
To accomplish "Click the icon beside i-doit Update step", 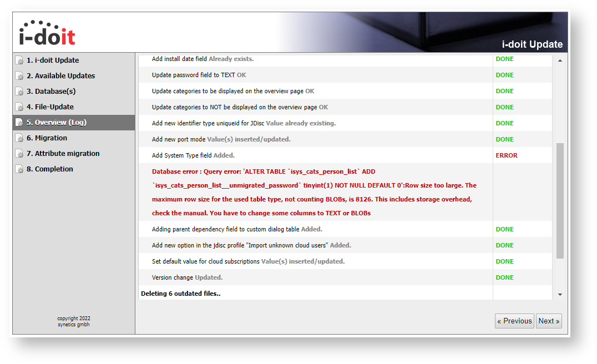I will pos(19,60).
